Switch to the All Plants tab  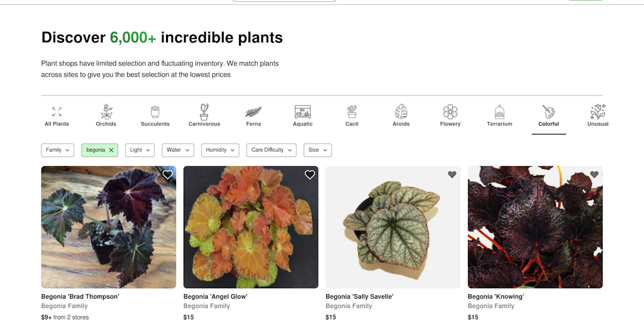click(x=57, y=116)
